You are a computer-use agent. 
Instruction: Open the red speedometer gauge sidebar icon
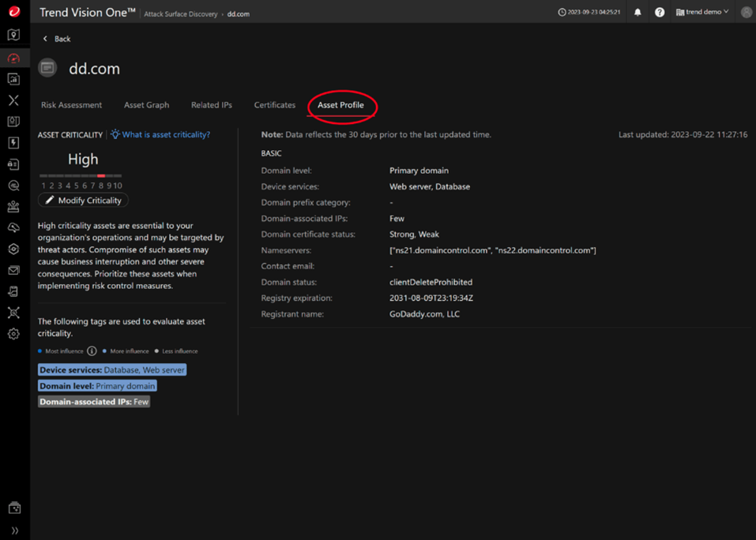[14, 58]
